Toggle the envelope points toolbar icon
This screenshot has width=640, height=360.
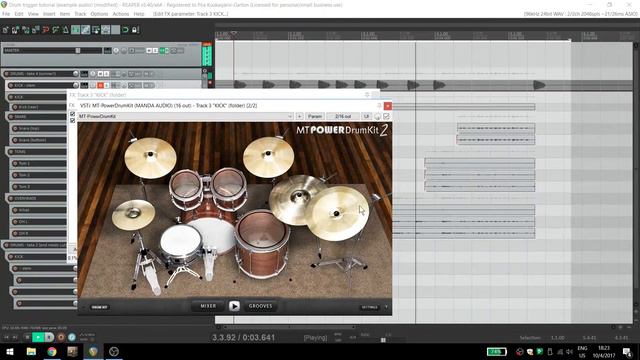pyautogui.click(x=106, y=30)
